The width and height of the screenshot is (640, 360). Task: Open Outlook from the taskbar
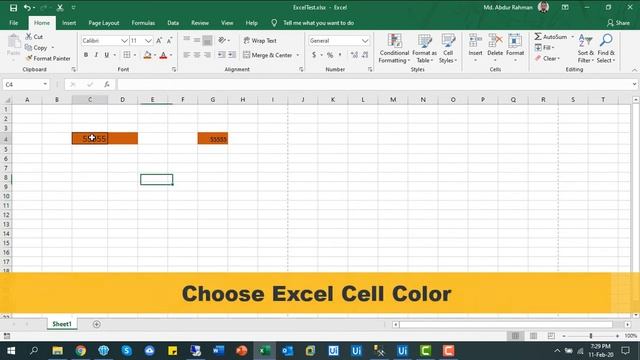tap(287, 351)
